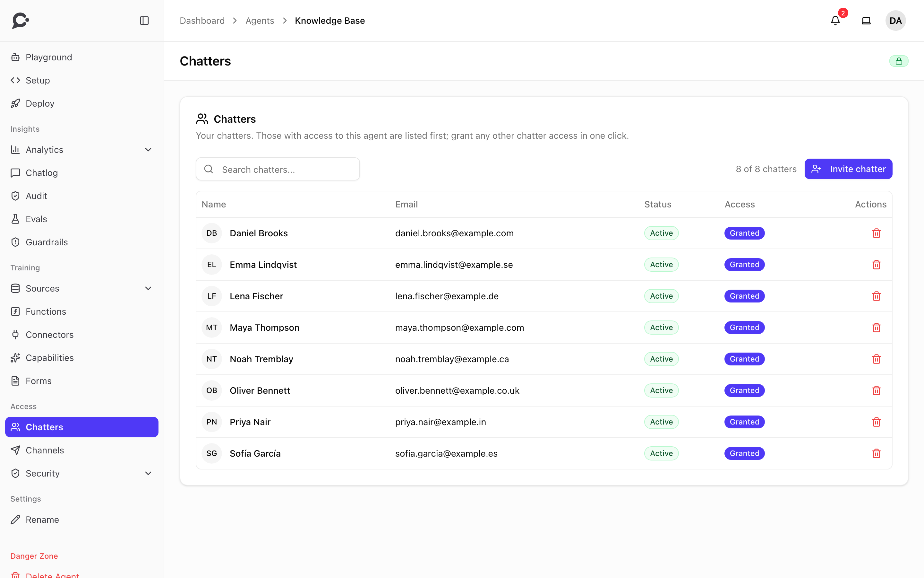Open Audit in the sidebar

coord(82,196)
